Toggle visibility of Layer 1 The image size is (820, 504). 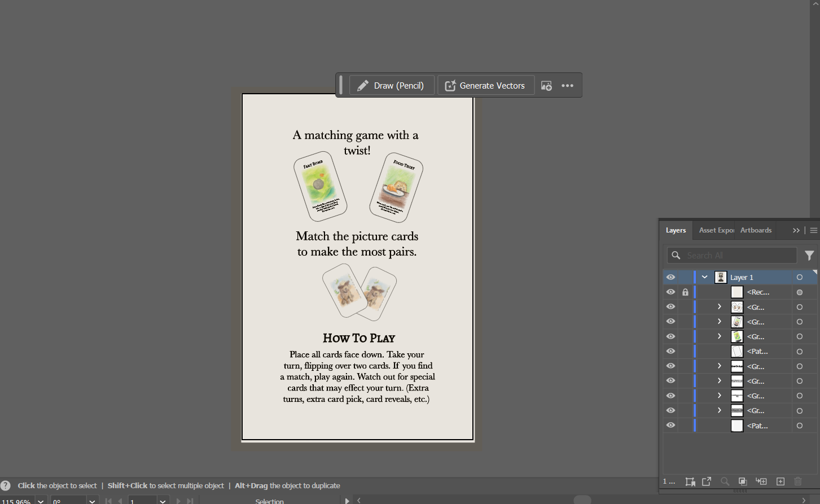[x=670, y=277]
